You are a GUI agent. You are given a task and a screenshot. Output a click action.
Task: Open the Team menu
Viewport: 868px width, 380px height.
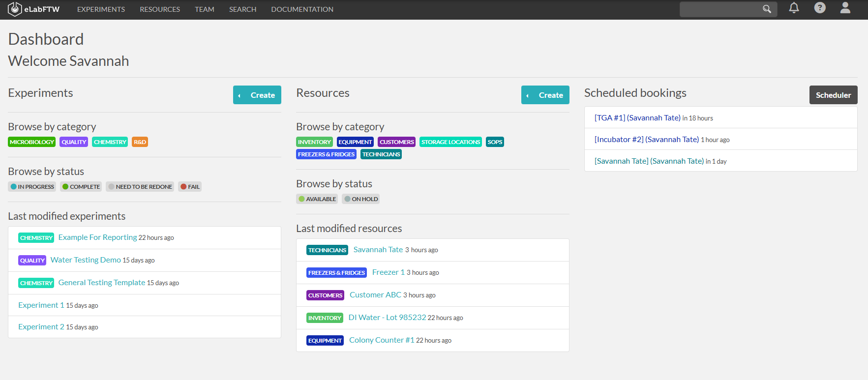(205, 9)
